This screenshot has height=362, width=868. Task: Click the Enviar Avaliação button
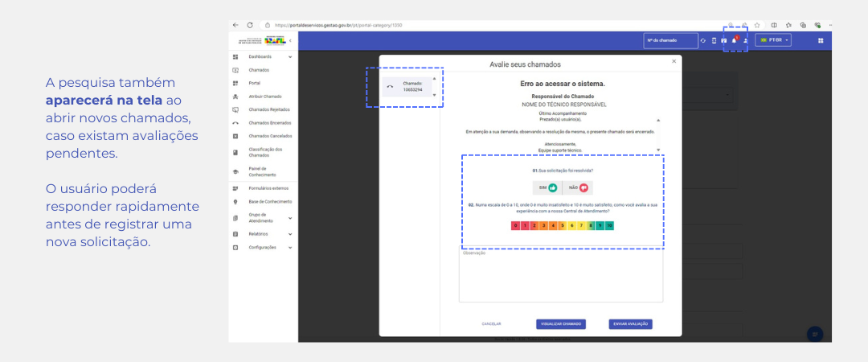(x=630, y=324)
